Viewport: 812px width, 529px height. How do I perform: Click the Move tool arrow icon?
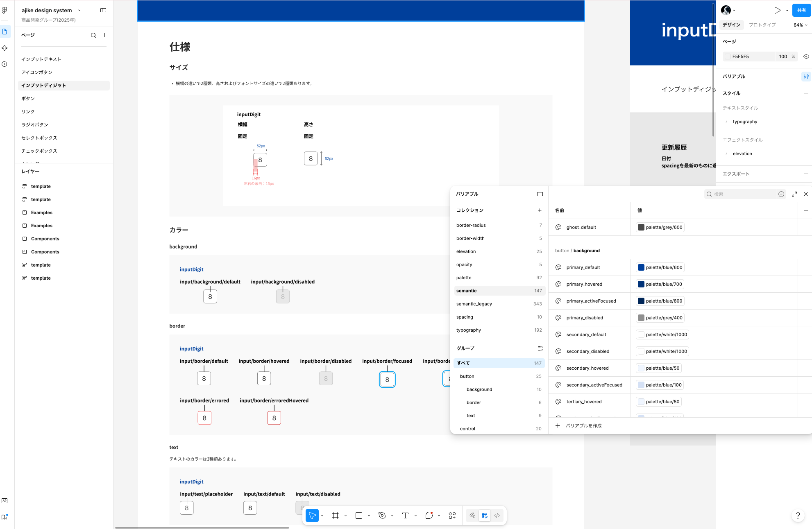(x=312, y=515)
